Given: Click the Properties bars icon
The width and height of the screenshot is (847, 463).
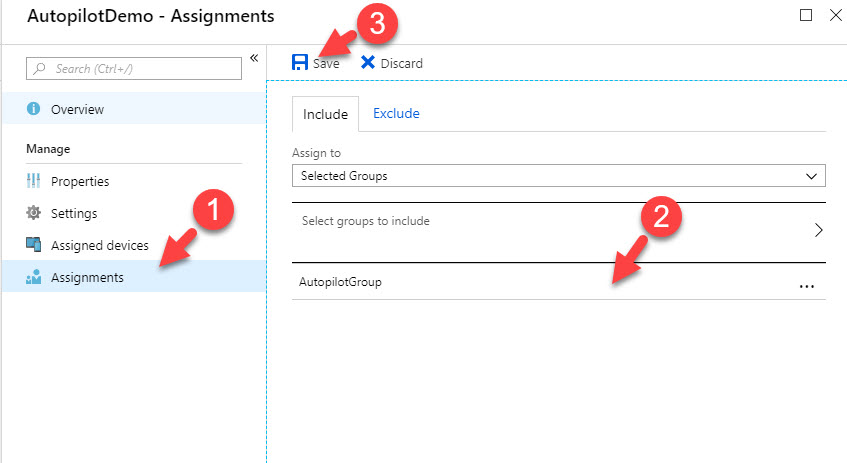Looking at the screenshot, I should coord(33,181).
